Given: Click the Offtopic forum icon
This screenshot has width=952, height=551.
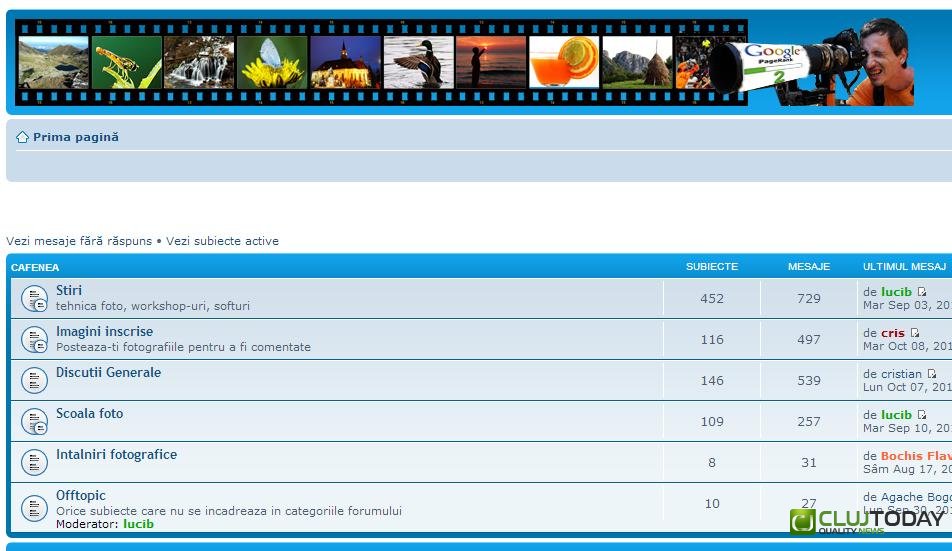Looking at the screenshot, I should [x=35, y=507].
